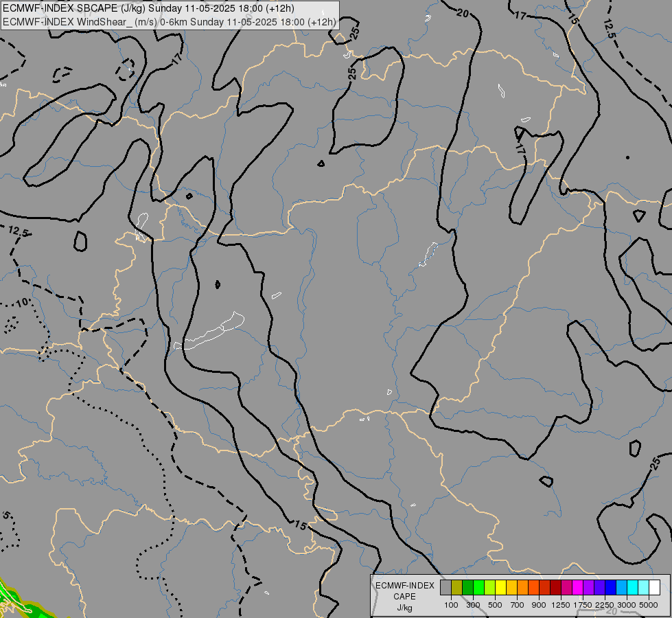The width and height of the screenshot is (672, 618).
Task: Pick the pure yellow legend swatch
Action: coord(500,588)
